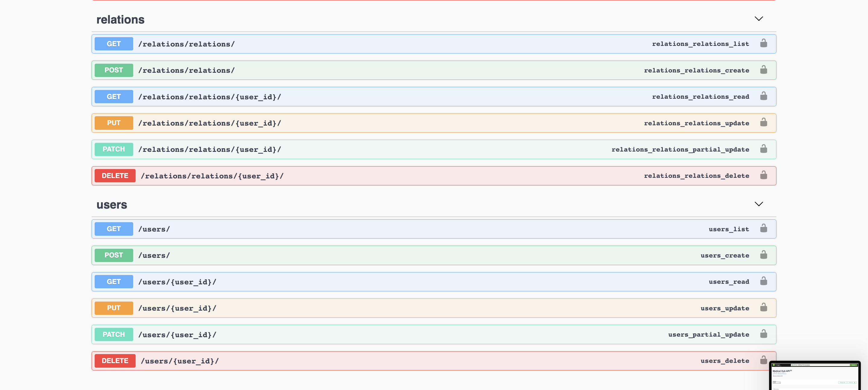Click the relations section heading
This screenshot has width=868, height=390.
(x=120, y=20)
